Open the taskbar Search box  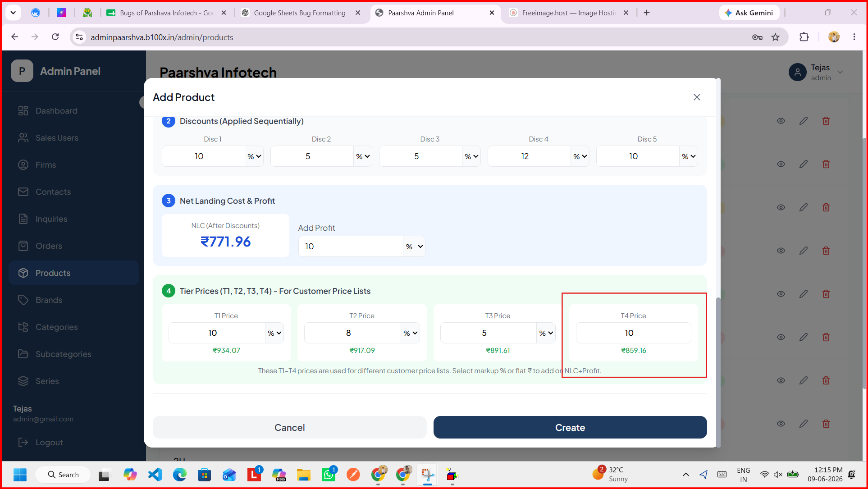(x=63, y=475)
